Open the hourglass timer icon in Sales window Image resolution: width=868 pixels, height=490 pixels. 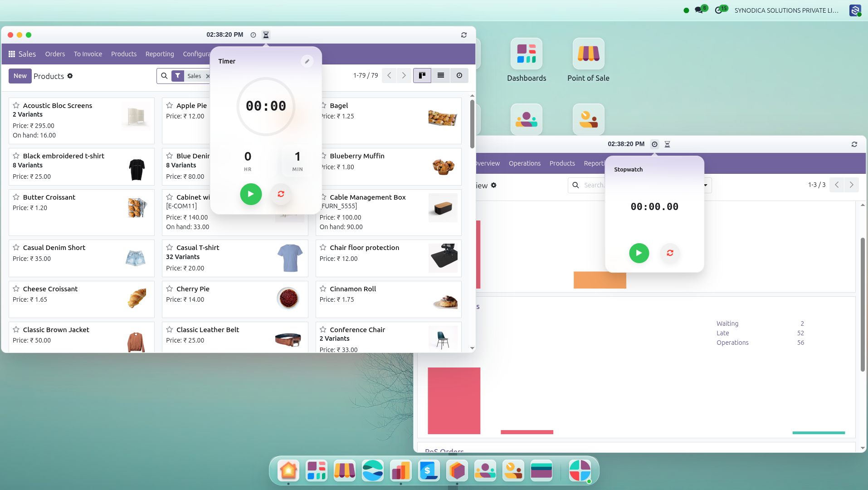click(266, 35)
